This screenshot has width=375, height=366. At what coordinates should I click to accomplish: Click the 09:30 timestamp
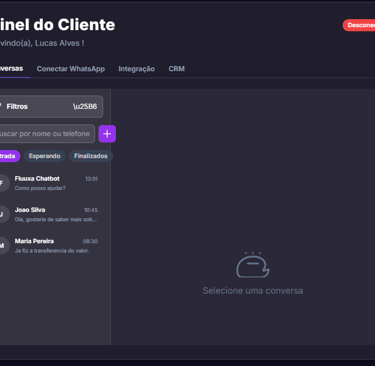[x=90, y=241]
